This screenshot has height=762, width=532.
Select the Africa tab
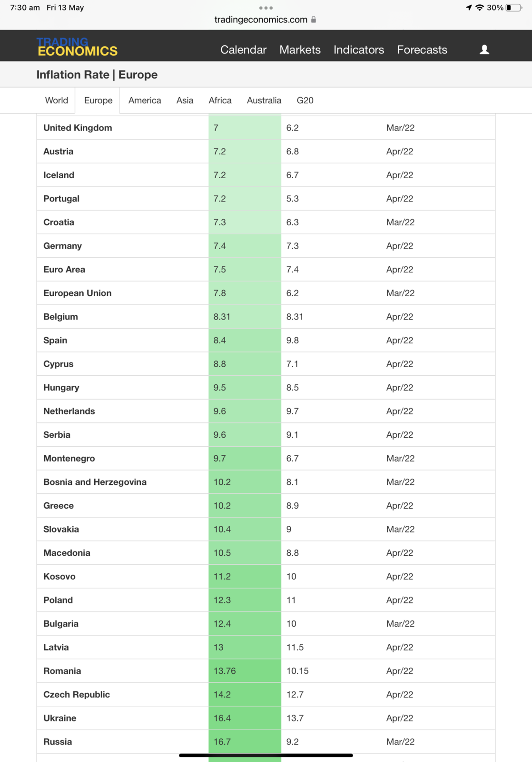point(220,100)
